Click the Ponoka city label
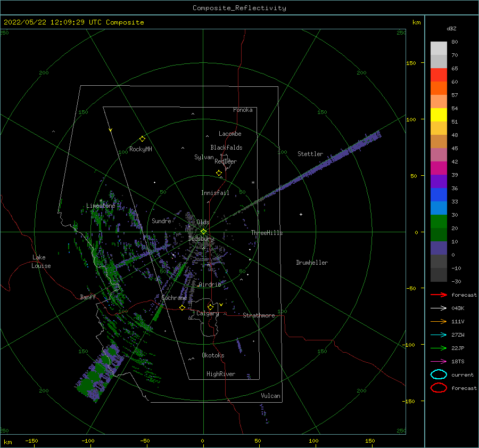Screen dimensions: 479x448 [243, 110]
